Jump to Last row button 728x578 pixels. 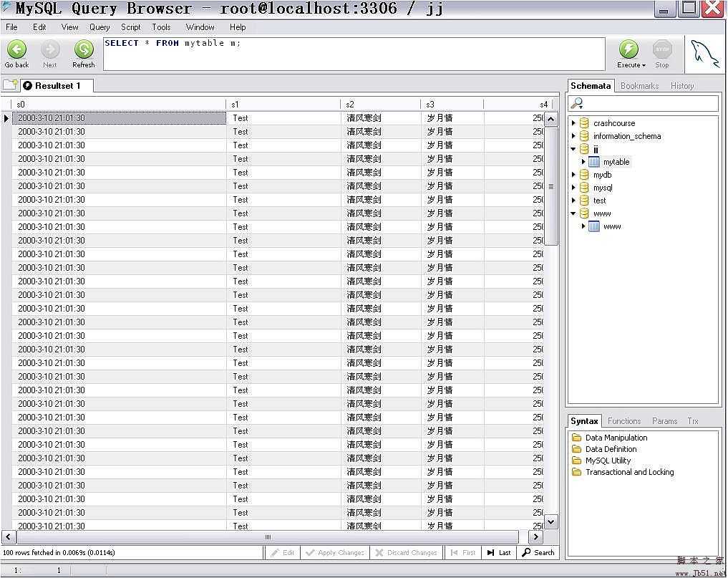[499, 552]
